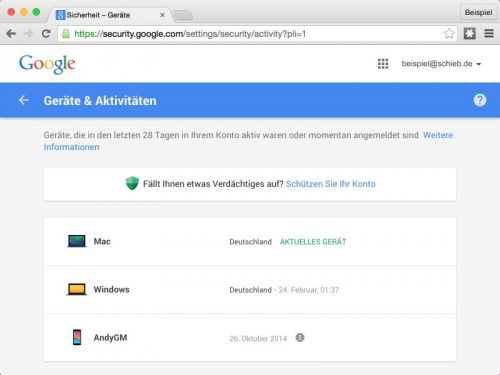
Task: Click the Google logo
Action: [x=47, y=64]
